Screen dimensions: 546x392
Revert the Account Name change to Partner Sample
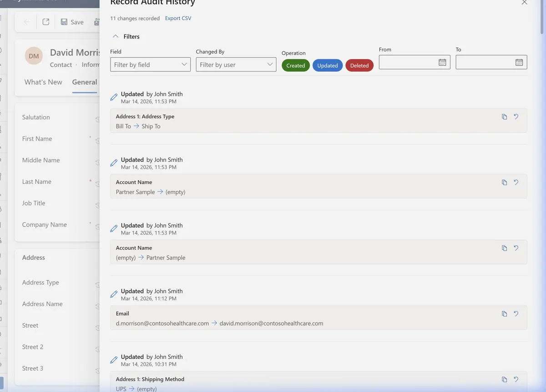[x=516, y=248]
